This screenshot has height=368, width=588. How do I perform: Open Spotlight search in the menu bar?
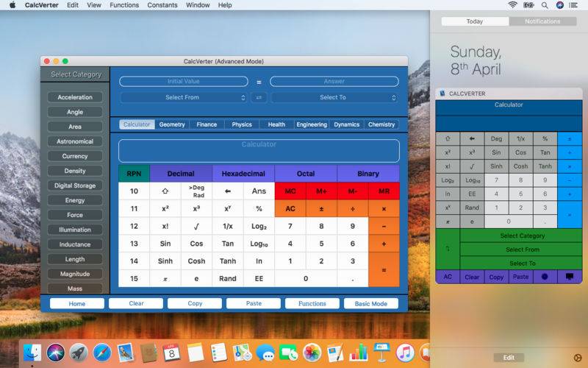pyautogui.click(x=545, y=5)
